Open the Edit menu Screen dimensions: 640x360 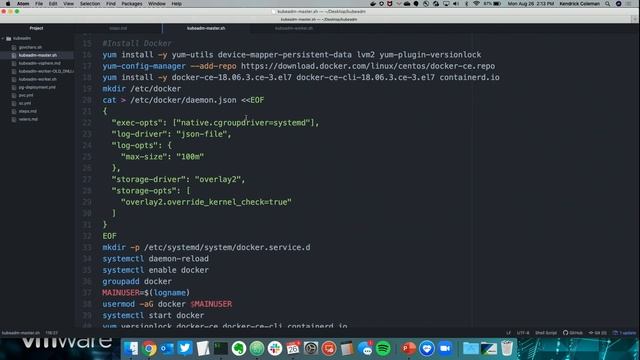[53, 4]
